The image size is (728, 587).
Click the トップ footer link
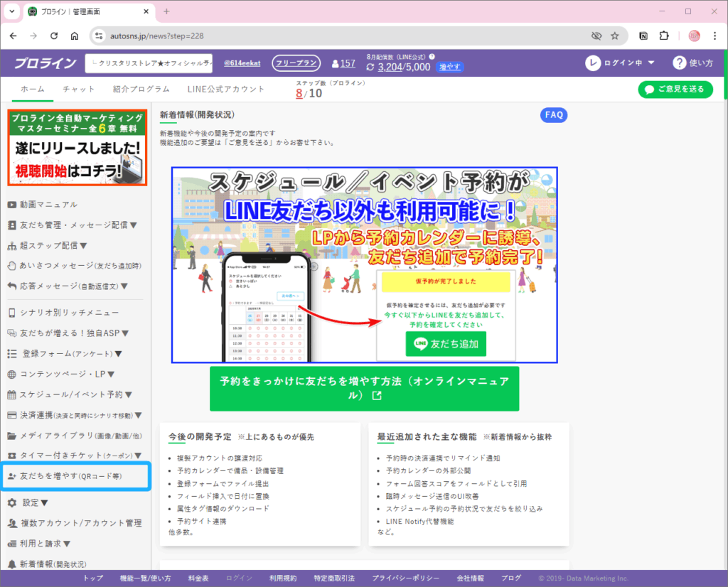pos(93,578)
